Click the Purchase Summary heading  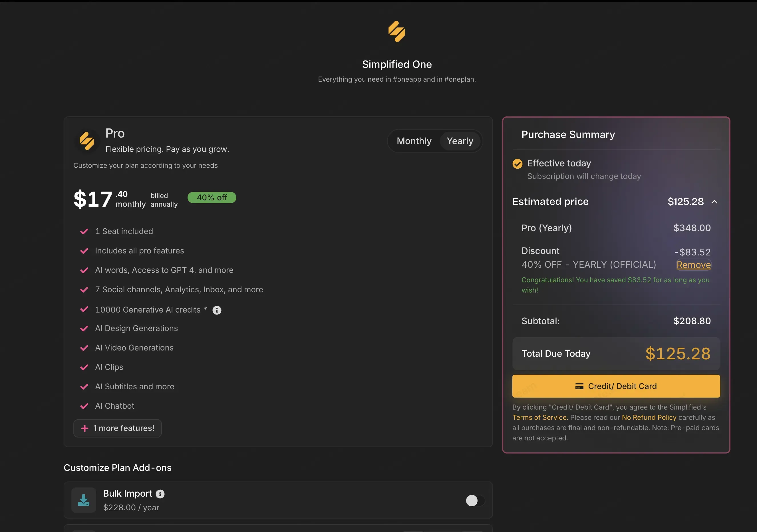568,134
